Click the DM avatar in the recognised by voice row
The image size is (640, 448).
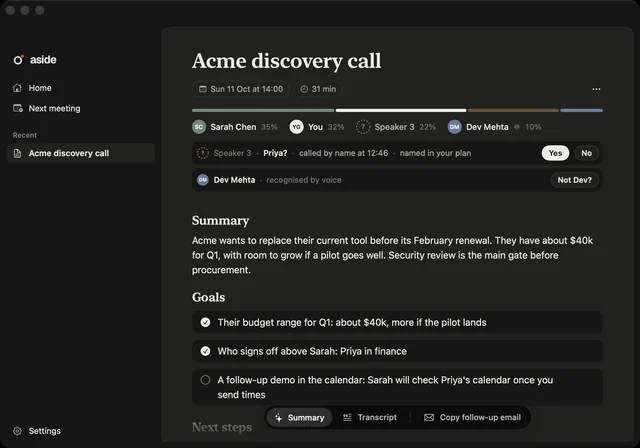pyautogui.click(x=203, y=180)
